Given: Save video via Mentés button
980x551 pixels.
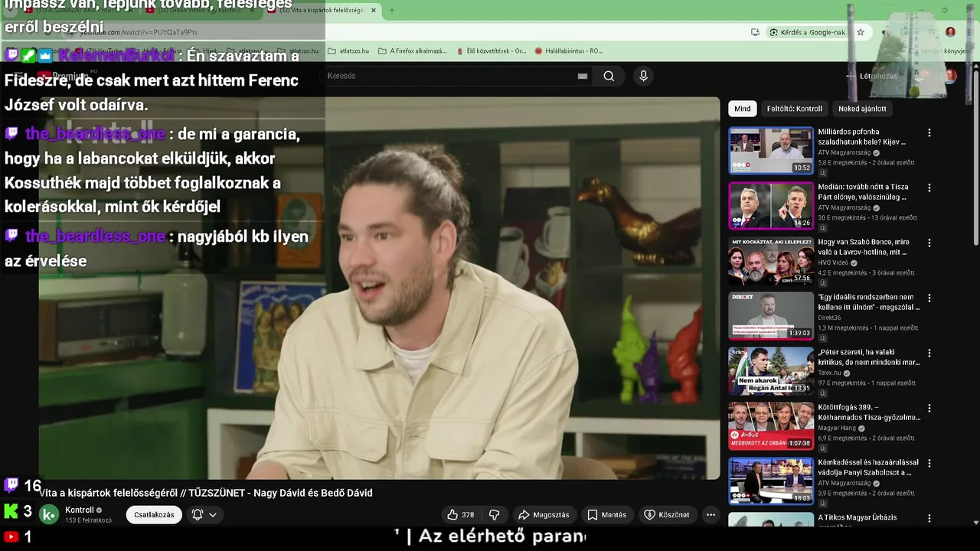Looking at the screenshot, I should click(x=606, y=515).
